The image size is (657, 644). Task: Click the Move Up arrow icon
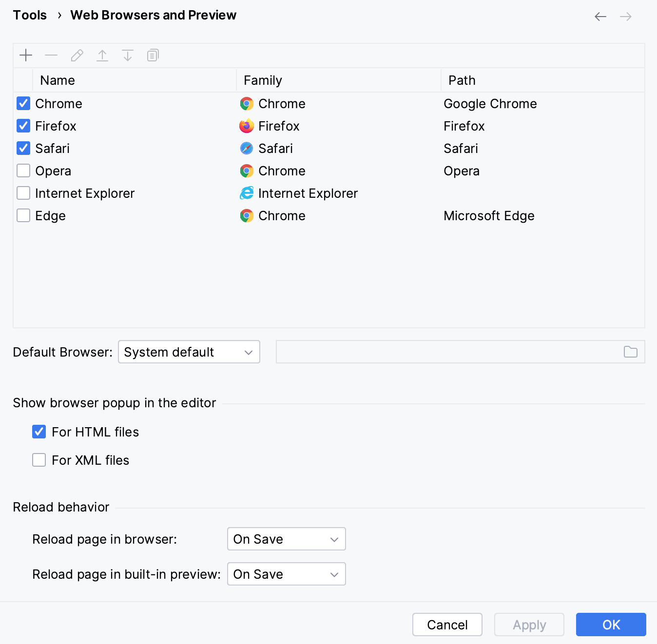pos(102,55)
